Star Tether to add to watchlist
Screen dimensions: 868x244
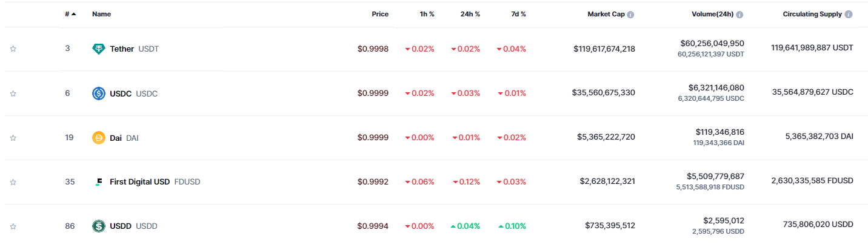pos(13,49)
